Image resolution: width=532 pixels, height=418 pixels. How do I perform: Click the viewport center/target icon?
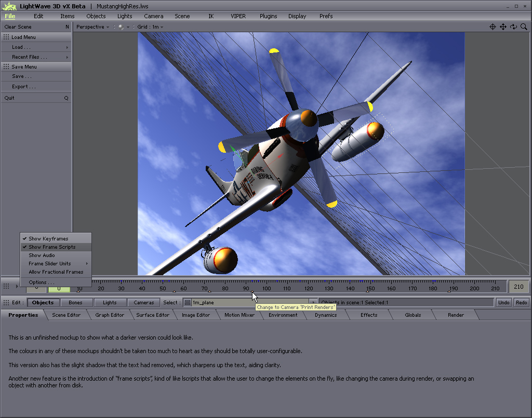point(493,27)
